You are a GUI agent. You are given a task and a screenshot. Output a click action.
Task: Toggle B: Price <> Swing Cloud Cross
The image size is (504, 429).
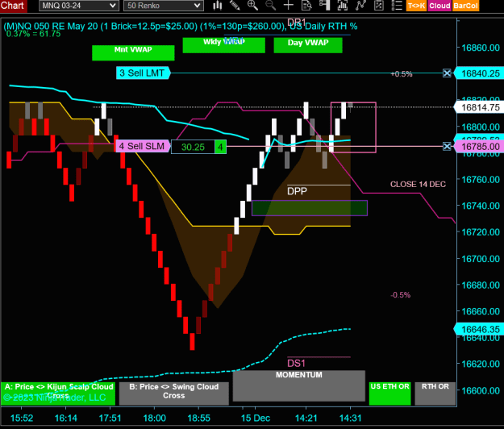click(174, 394)
